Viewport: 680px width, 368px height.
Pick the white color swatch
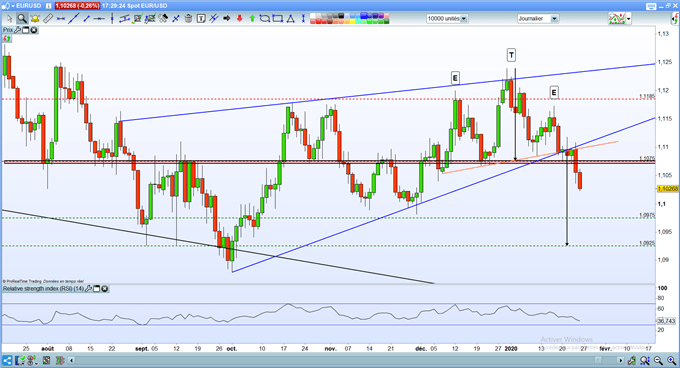(313, 16)
